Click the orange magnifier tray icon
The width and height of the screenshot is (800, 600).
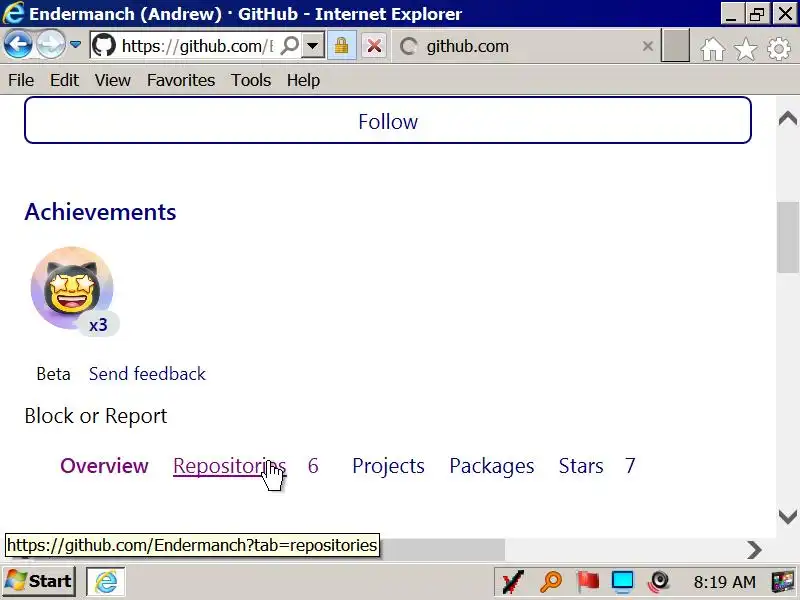pos(551,582)
